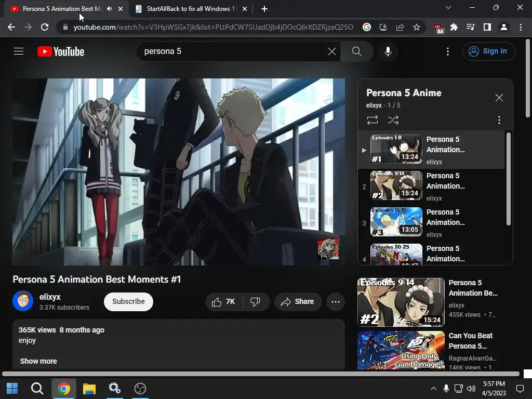The height and width of the screenshot is (399, 532).
Task: Play playlist video 4 Episodes 20-25
Action: (431, 254)
